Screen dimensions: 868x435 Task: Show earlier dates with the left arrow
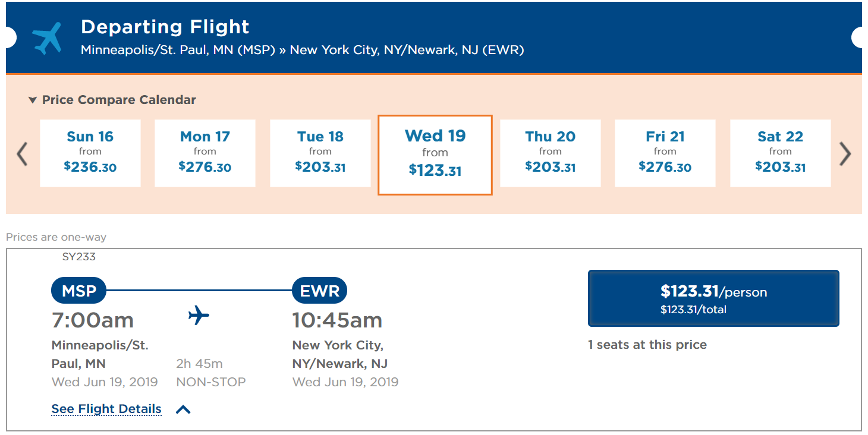22,154
